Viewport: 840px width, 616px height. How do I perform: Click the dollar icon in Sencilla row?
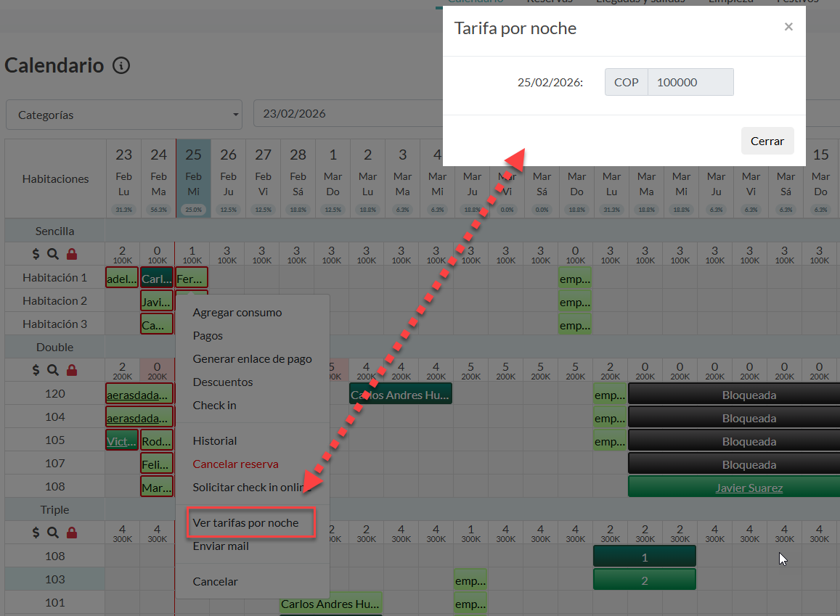click(36, 254)
